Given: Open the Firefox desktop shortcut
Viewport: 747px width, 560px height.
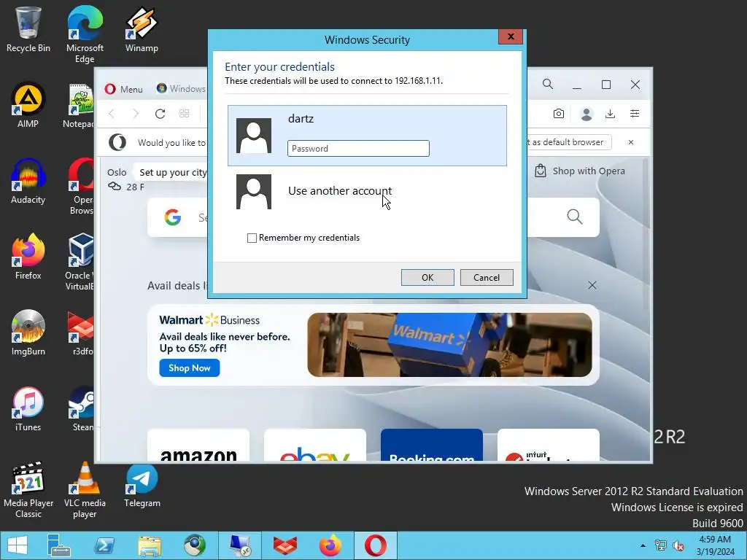Looking at the screenshot, I should (x=28, y=257).
